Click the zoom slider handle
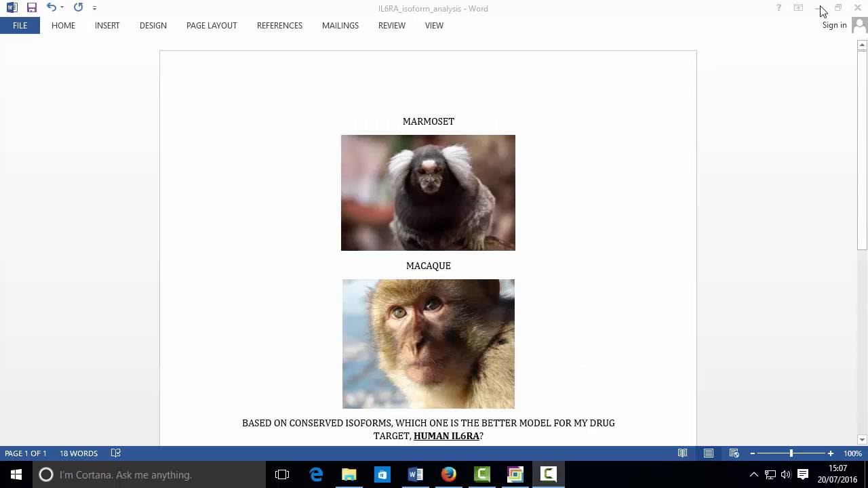868x488 pixels. pos(791,453)
